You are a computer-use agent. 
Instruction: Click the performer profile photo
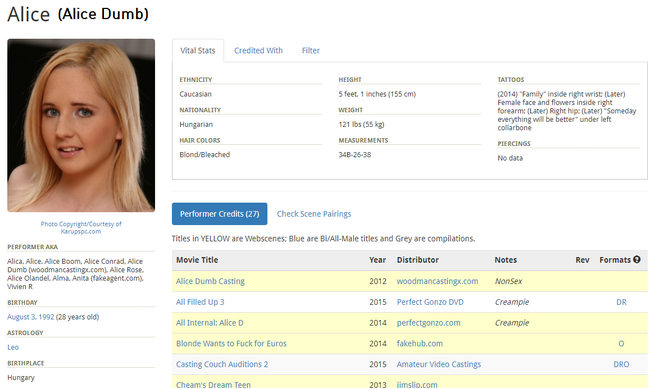coord(81,126)
